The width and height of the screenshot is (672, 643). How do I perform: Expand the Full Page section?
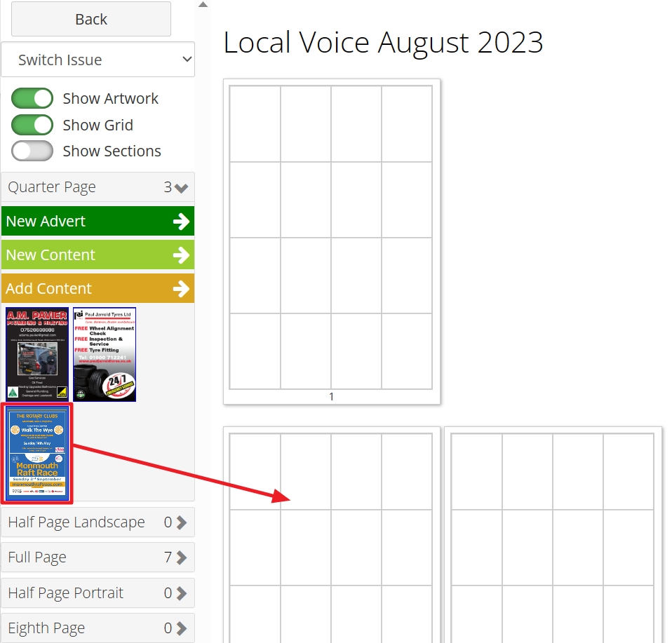point(98,557)
